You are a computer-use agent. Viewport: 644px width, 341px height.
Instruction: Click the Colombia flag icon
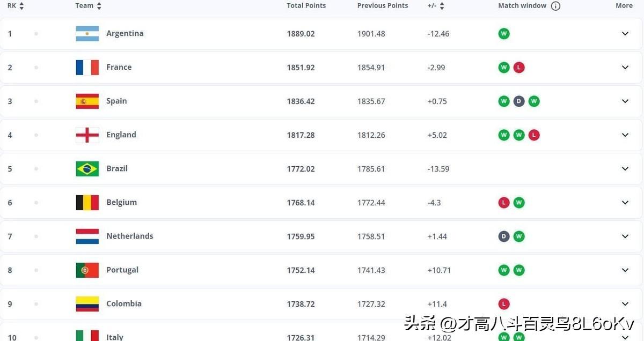coord(87,304)
